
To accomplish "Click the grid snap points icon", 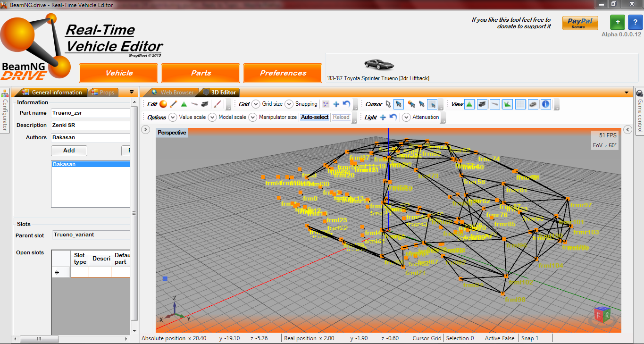I will point(326,104).
